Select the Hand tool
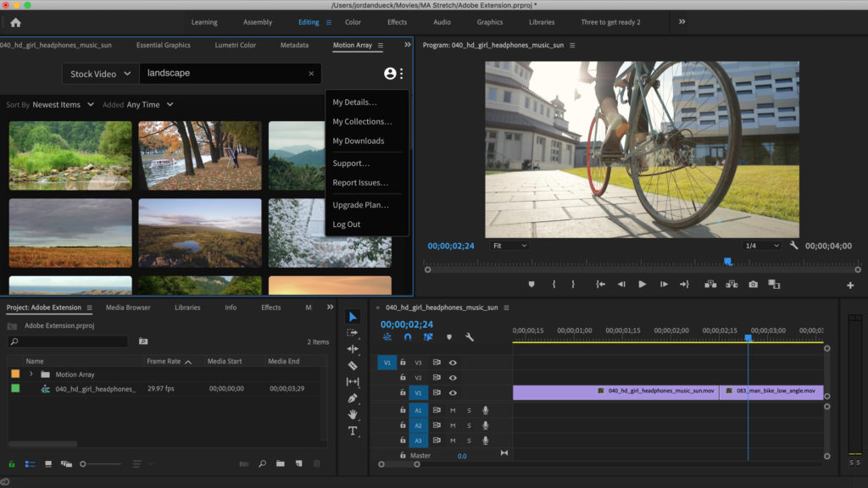The width and height of the screenshot is (868, 488). coord(353,414)
